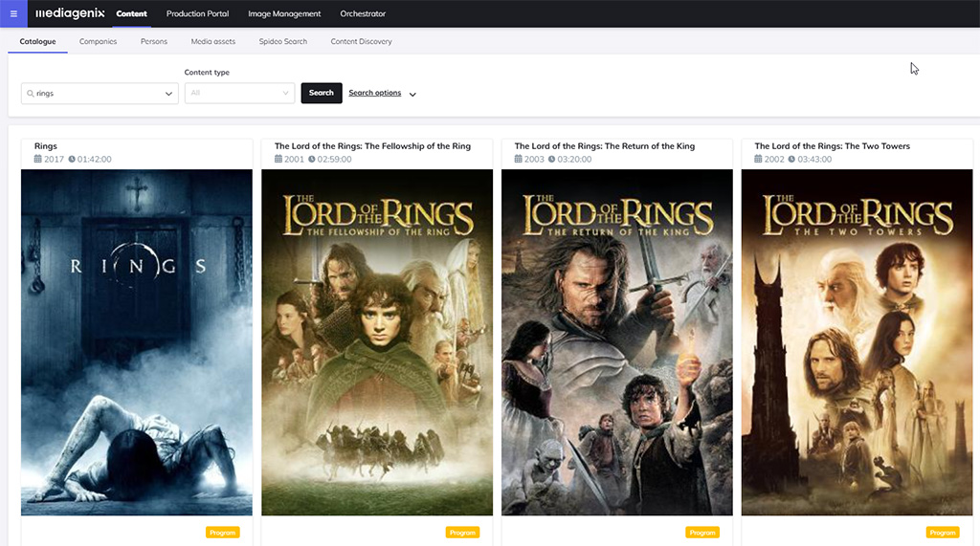Open The Two Towers poster

(857, 342)
